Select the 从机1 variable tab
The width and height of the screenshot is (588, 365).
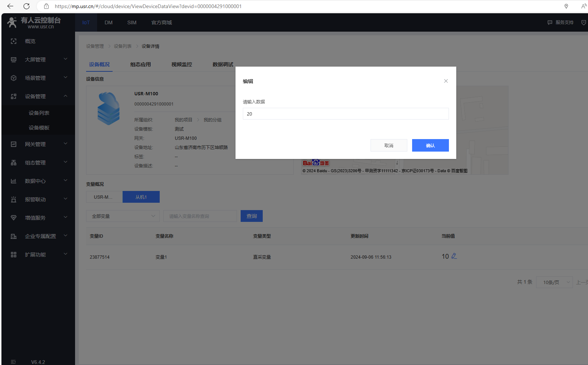click(141, 197)
